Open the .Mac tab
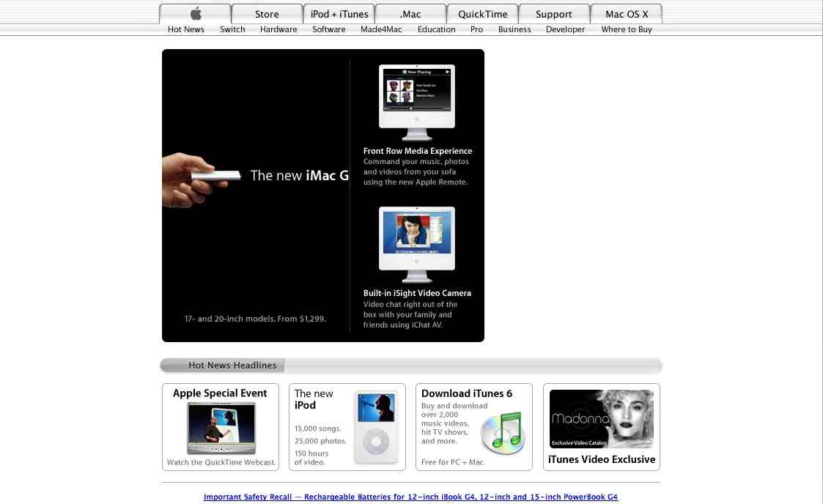This screenshot has width=823, height=504. click(x=410, y=14)
